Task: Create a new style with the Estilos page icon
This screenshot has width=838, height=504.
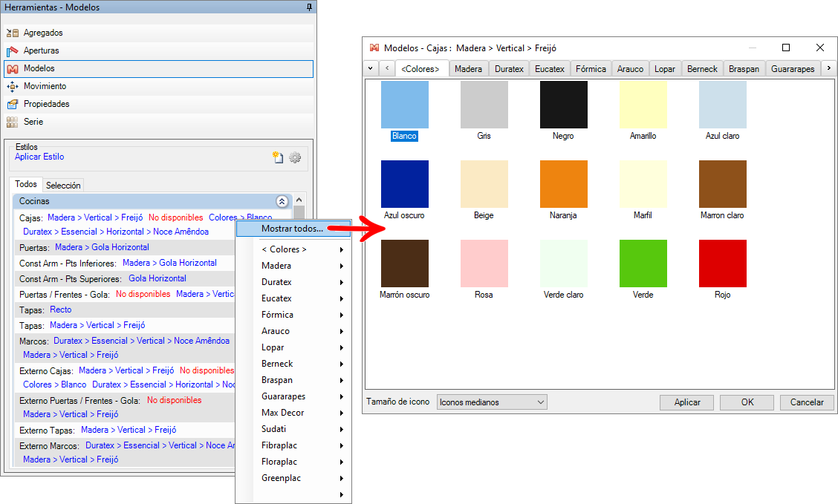Action: click(278, 157)
